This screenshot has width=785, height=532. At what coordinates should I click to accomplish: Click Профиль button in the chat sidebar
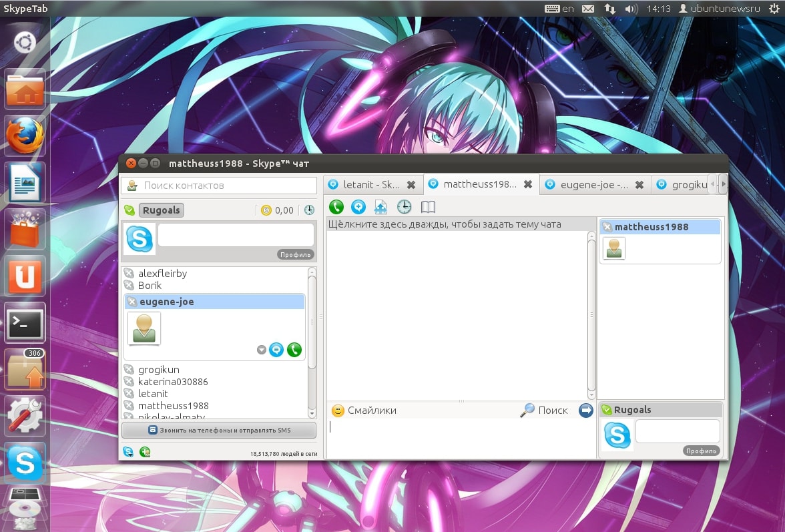(702, 451)
